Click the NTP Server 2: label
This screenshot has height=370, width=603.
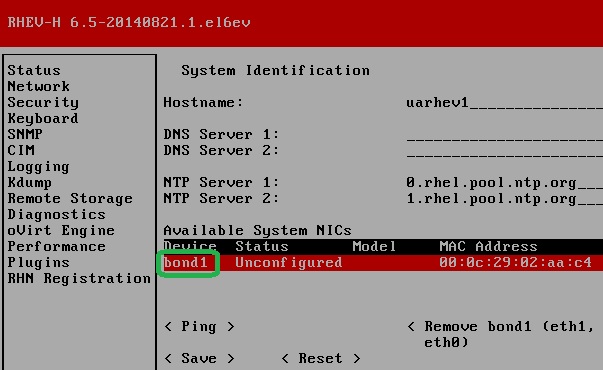(221, 198)
